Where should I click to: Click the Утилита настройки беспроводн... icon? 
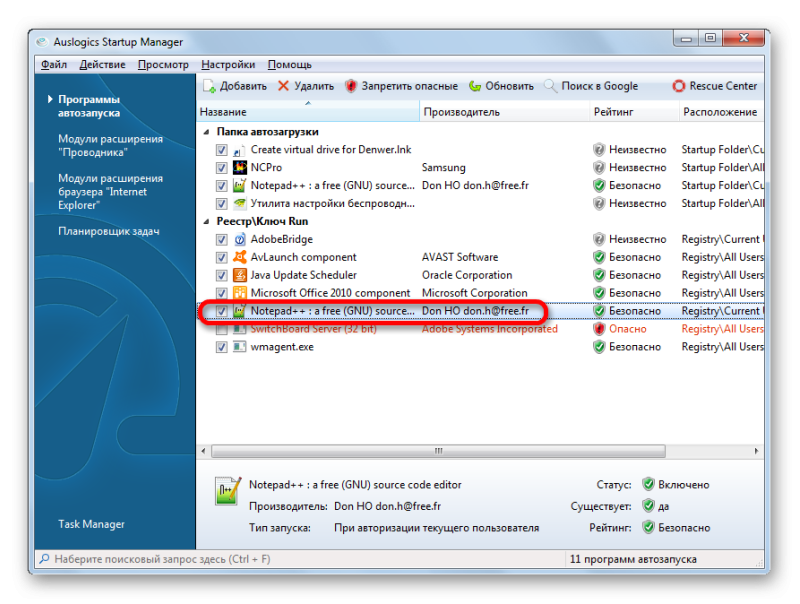click(x=239, y=204)
